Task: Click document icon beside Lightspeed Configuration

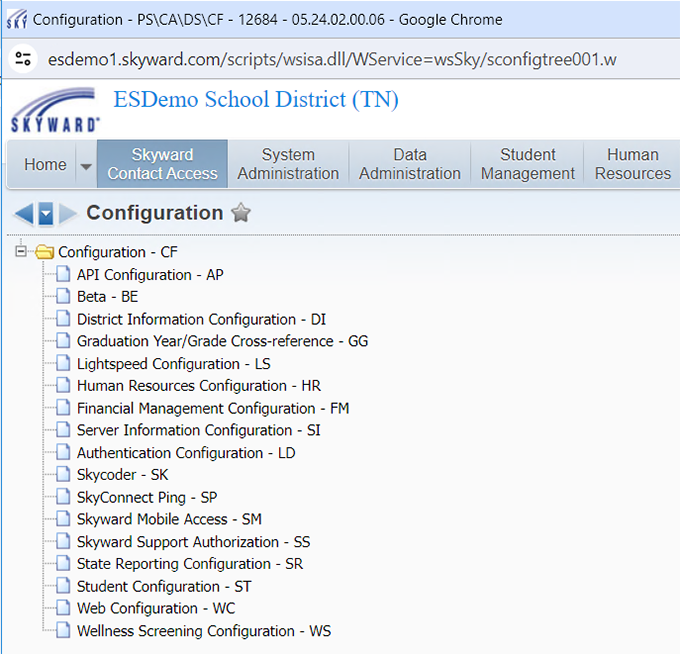Action: (63, 363)
